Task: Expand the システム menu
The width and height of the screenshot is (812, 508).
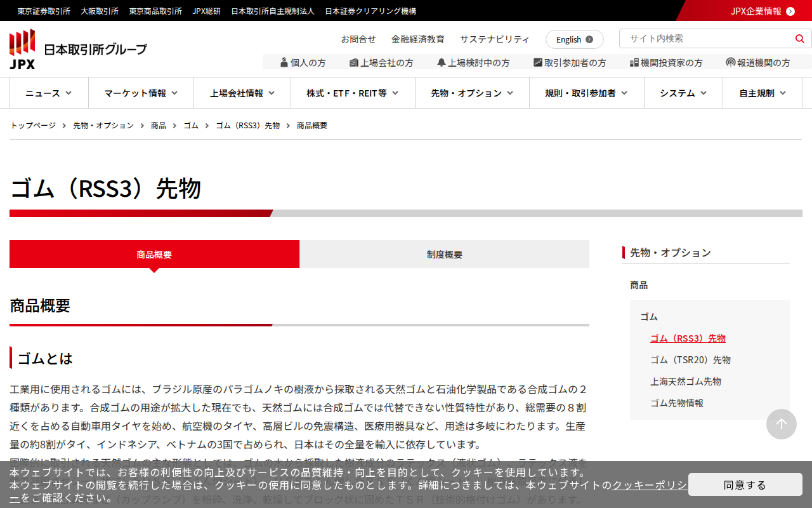Action: (x=683, y=93)
